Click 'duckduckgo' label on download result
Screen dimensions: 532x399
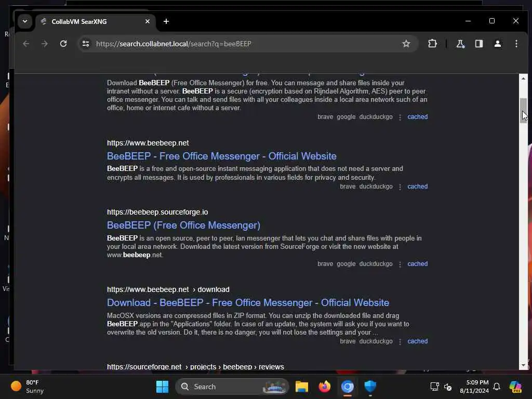376,341
